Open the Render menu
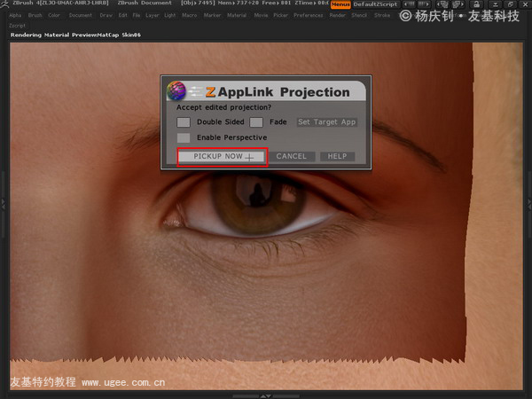The width and height of the screenshot is (532, 399). click(337, 15)
